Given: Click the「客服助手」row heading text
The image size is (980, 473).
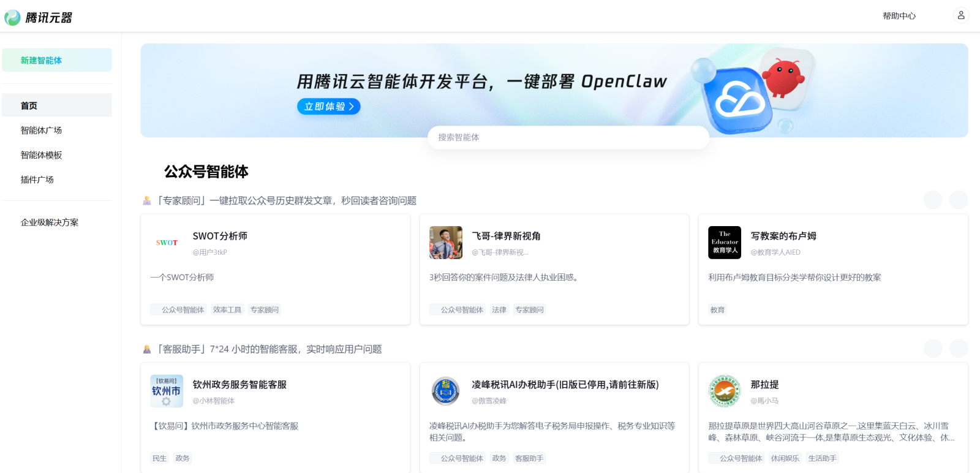Looking at the screenshot, I should click(269, 349).
